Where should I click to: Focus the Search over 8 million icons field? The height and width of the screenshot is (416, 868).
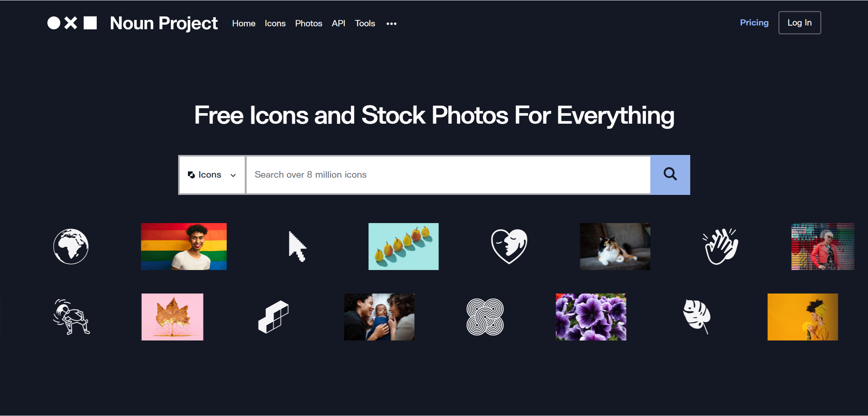pyautogui.click(x=448, y=175)
